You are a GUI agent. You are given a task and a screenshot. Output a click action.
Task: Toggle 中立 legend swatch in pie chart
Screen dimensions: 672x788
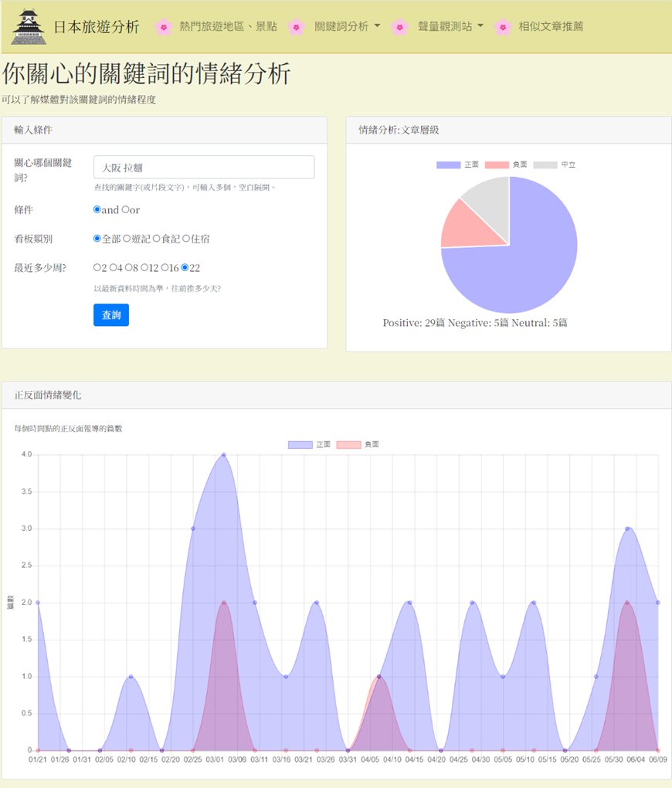[545, 165]
